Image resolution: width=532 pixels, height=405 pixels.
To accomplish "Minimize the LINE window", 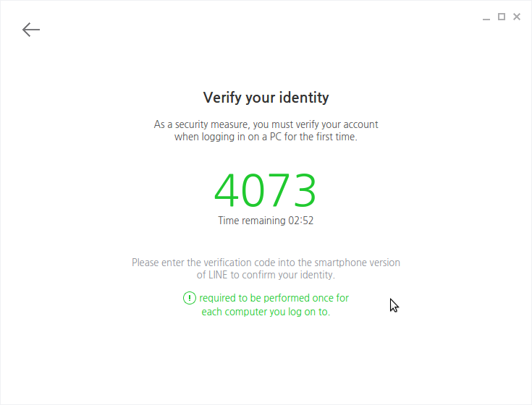I will point(486,17).
